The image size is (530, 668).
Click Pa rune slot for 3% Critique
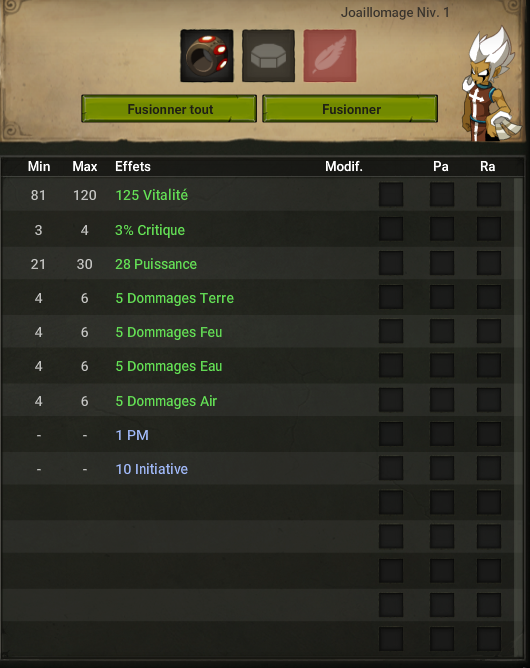pyautogui.click(x=442, y=229)
